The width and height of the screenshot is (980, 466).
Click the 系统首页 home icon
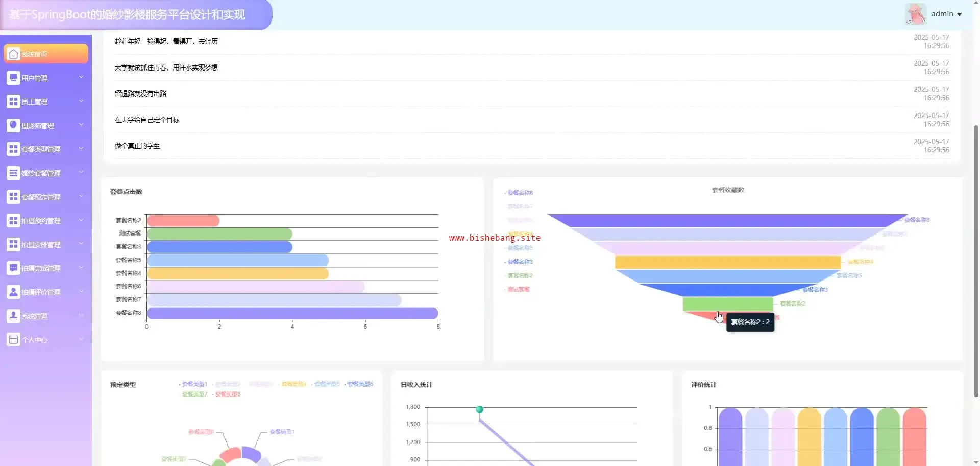(14, 54)
